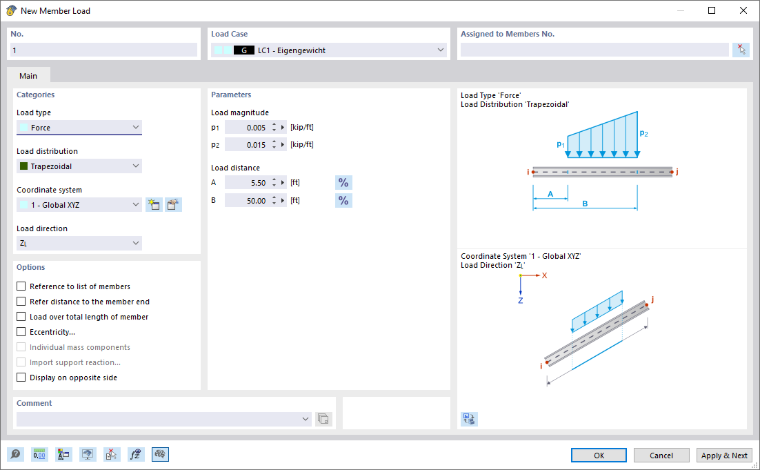Open the help search icon
Viewport: 760px width, 470px height.
16,454
